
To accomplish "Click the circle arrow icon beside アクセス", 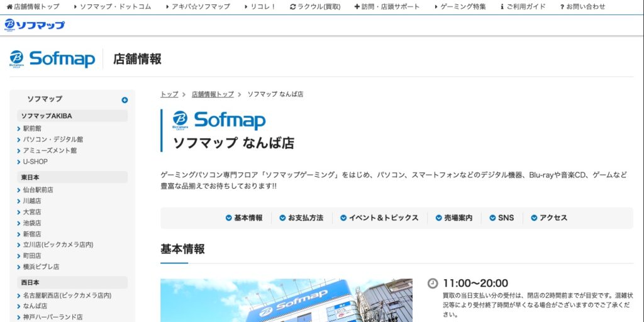I will click(534, 218).
